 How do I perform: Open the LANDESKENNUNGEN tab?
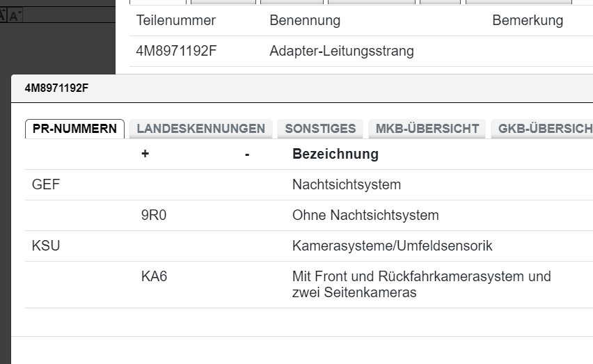coord(200,129)
